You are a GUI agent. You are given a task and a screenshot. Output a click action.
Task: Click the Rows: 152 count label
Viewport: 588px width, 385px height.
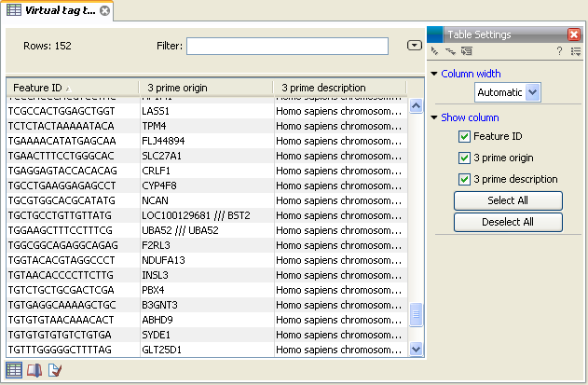point(48,46)
